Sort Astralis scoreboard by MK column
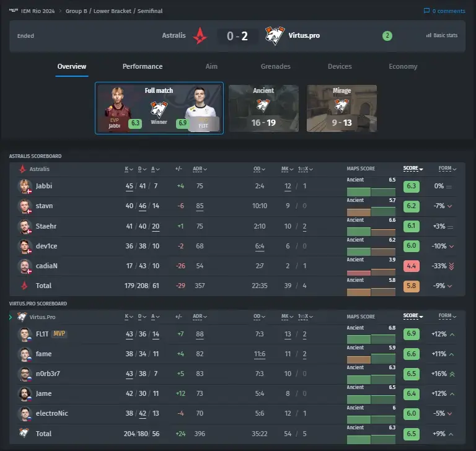 tap(287, 169)
